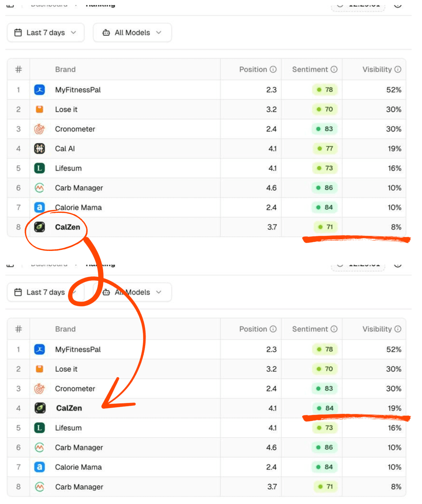
Task: Open the Dashboard breadcrumb menu item
Action: (49, 4)
